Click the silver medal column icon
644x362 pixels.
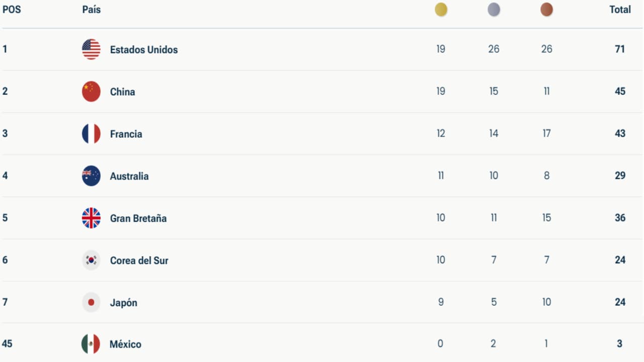click(494, 10)
